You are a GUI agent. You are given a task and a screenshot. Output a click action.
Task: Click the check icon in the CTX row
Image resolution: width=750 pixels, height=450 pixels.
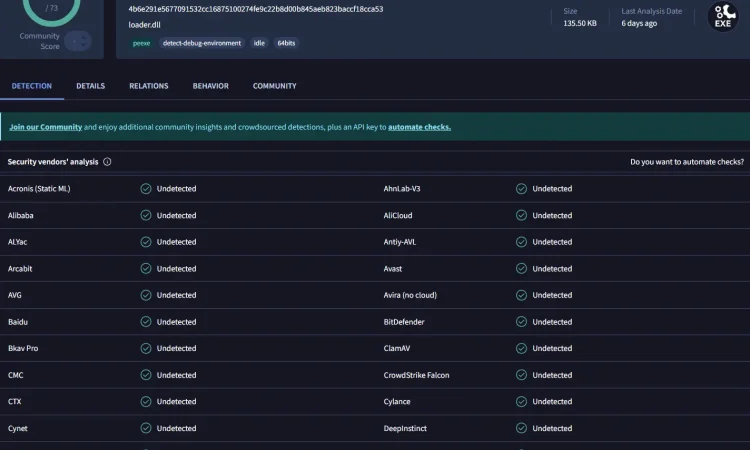point(146,401)
